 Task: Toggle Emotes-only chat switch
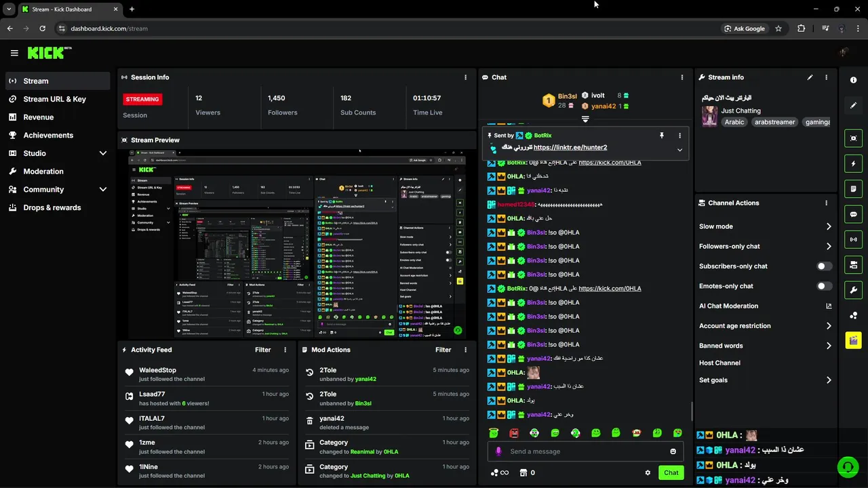click(x=824, y=286)
